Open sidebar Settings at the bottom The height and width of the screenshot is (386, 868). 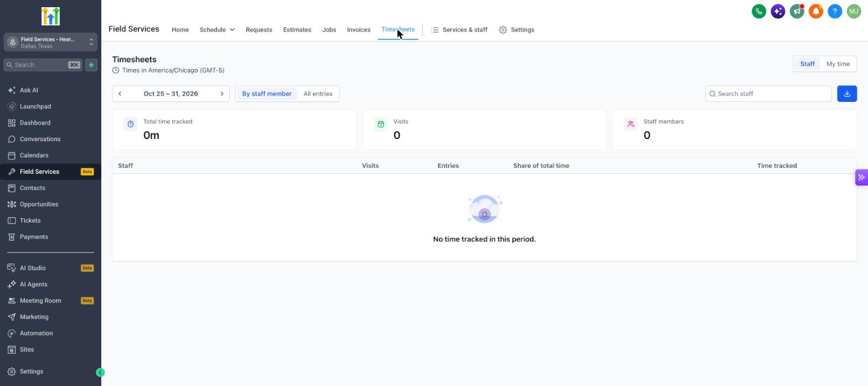[50, 372]
